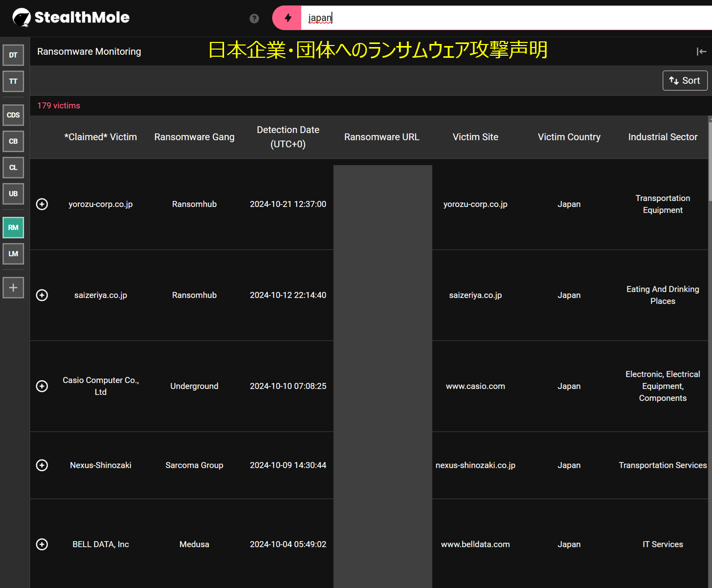The height and width of the screenshot is (588, 712).
Task: Click the StealthMole logo
Action: [x=71, y=17]
